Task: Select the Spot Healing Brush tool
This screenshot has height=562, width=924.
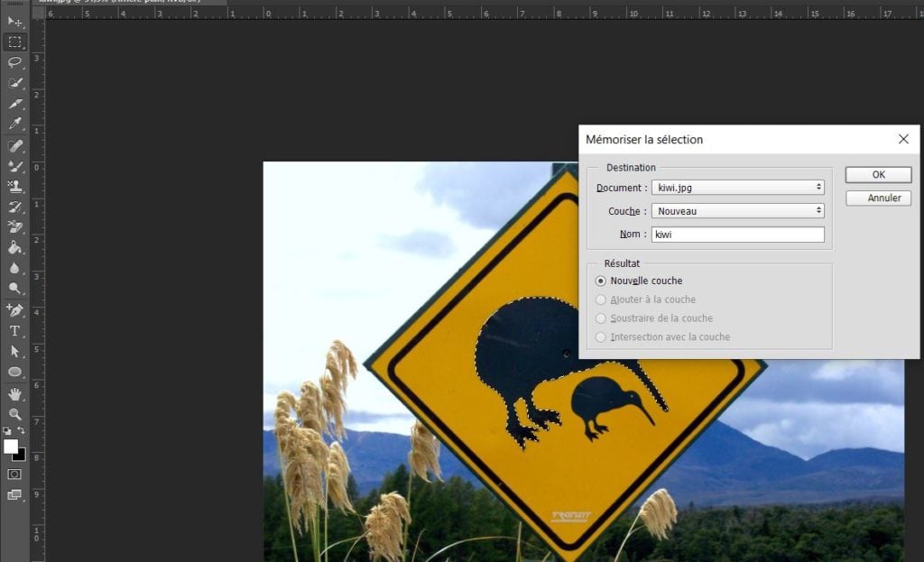Action: (x=14, y=145)
